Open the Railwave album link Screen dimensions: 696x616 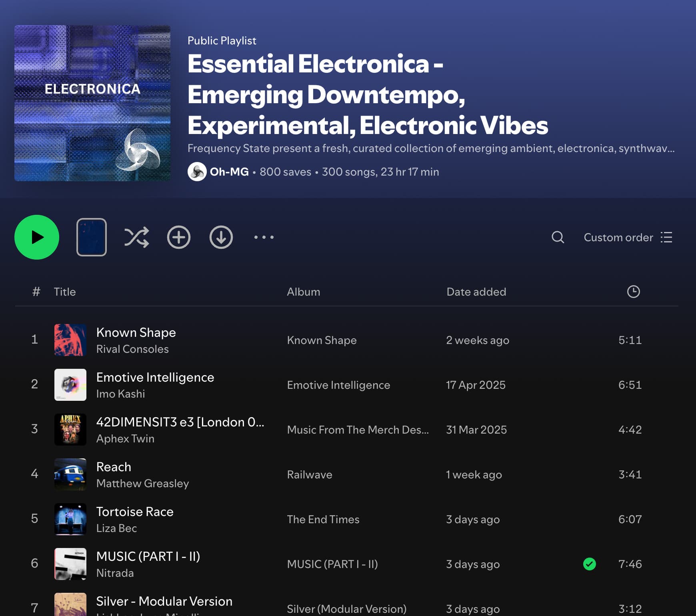click(310, 474)
